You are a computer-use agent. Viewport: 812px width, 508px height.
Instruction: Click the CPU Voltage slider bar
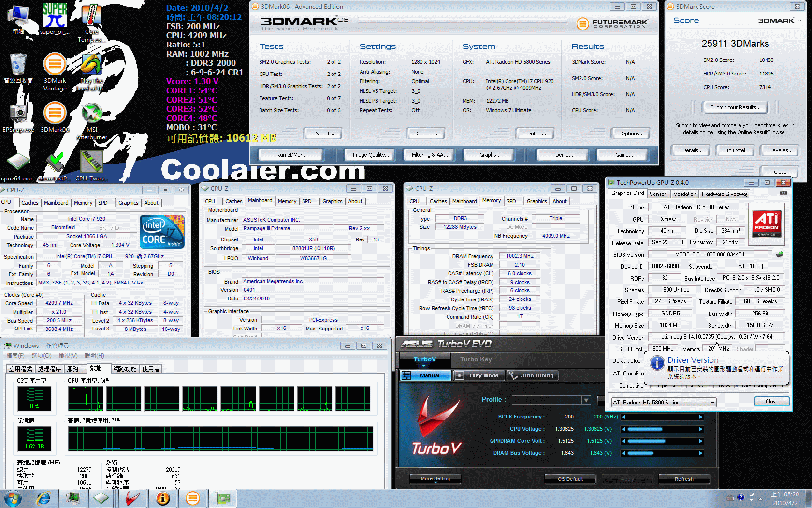[662, 429]
